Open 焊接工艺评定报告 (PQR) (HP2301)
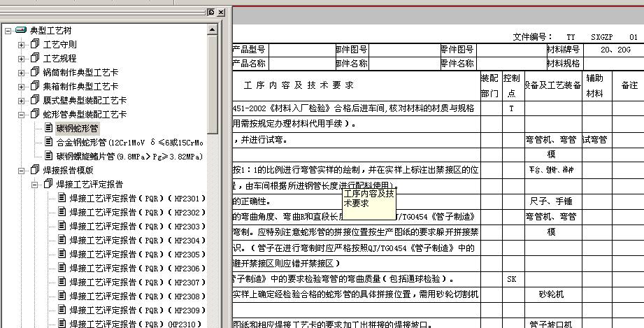The height and width of the screenshot is (328, 644). click(x=138, y=199)
